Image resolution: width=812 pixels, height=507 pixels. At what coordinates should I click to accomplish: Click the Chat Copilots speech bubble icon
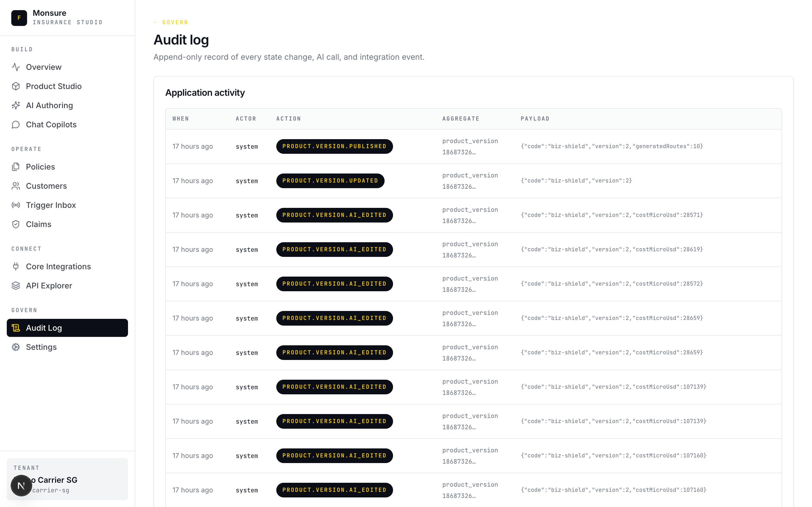pos(16,124)
